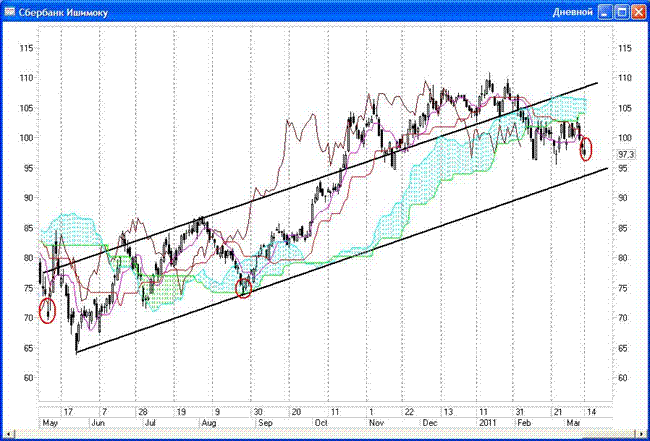650x441 pixels.
Task: Minimize the Сбербанк Ишимоку chart window
Action: click(x=606, y=12)
